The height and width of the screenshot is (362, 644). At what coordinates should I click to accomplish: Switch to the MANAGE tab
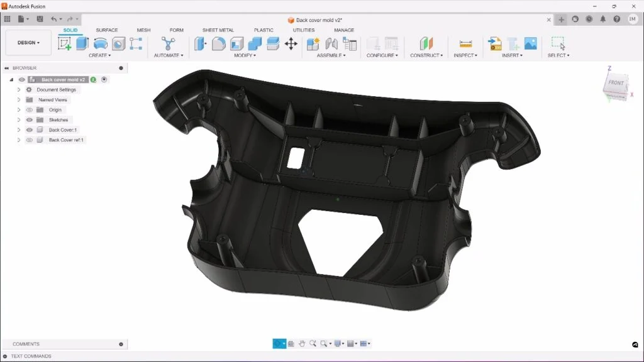point(344,30)
